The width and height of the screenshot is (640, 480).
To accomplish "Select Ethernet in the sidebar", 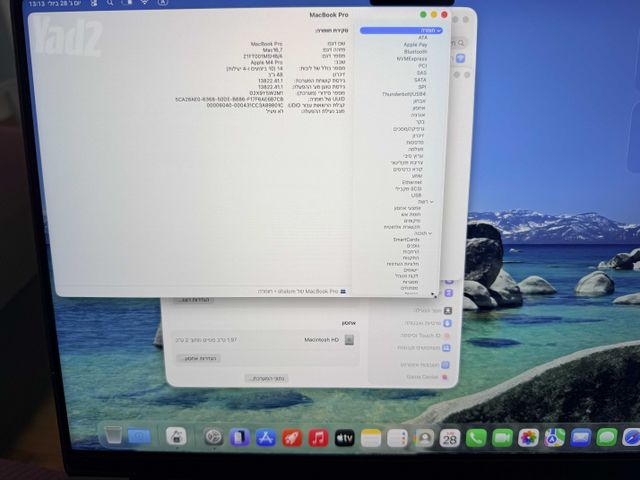I will click(412, 182).
